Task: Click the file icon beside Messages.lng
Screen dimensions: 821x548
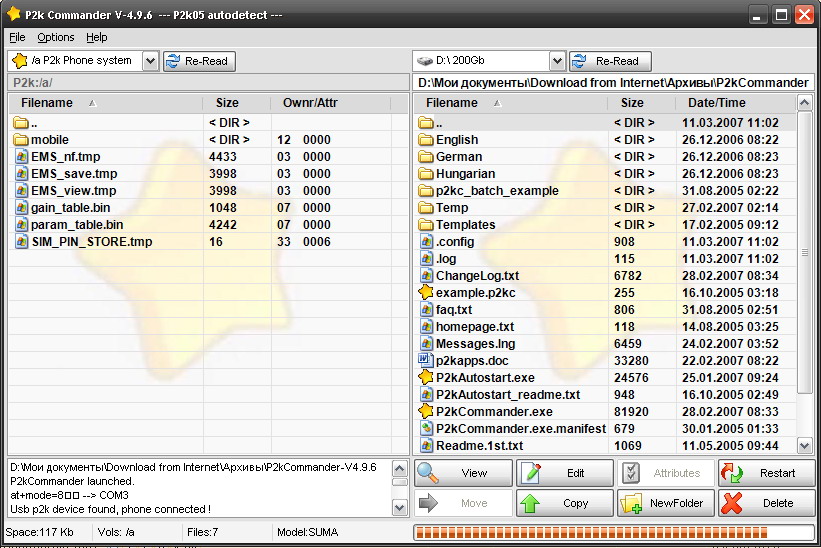Action: coord(427,344)
